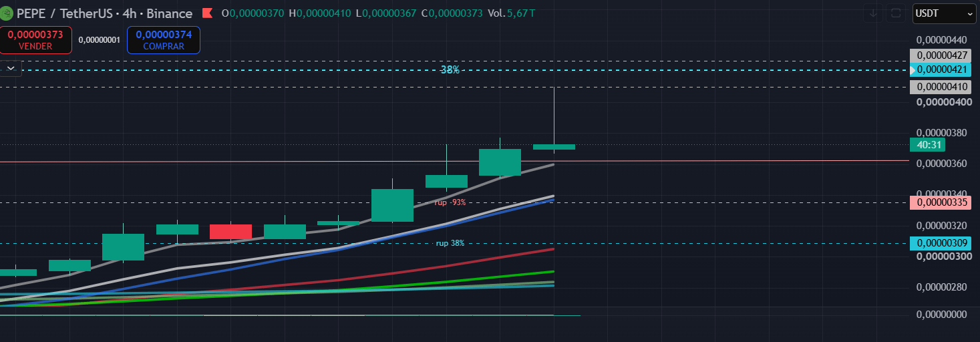Click the PEPE coin logo icon
This screenshot has height=342, width=980.
coord(7,13)
